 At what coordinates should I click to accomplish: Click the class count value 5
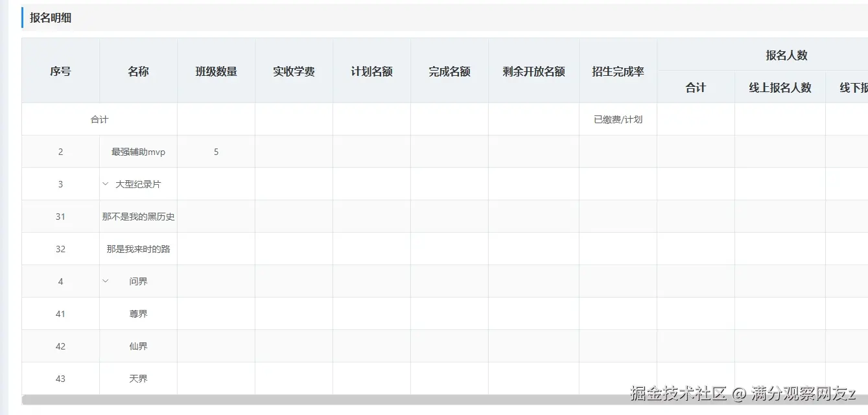(x=216, y=151)
